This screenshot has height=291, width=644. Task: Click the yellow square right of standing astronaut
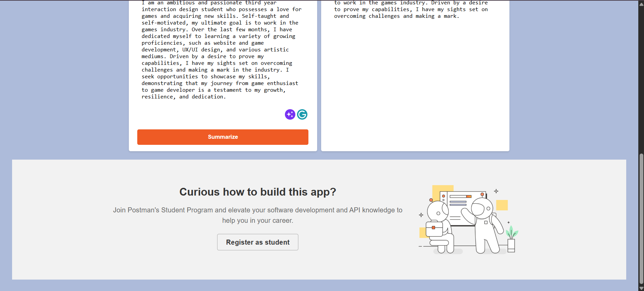[502, 205]
